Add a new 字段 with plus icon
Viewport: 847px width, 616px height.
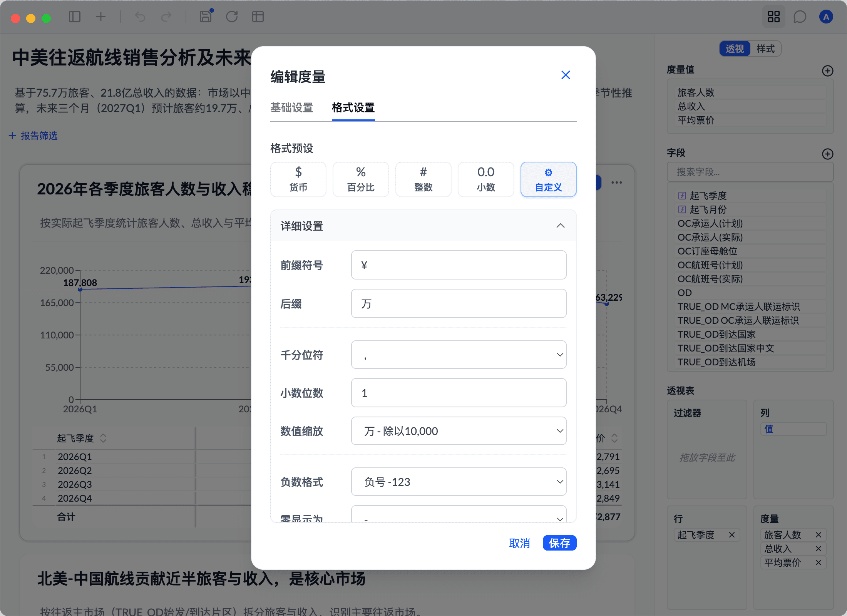point(827,154)
